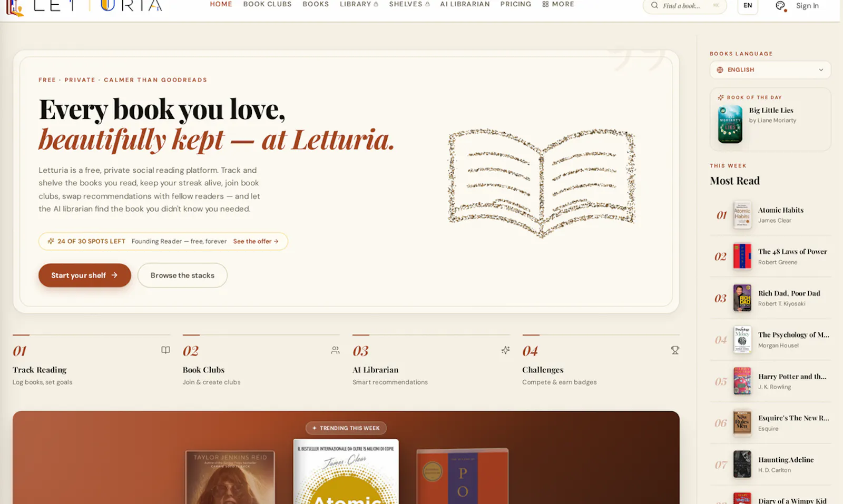Open Big Little Lies cover thumbnail

(730, 124)
